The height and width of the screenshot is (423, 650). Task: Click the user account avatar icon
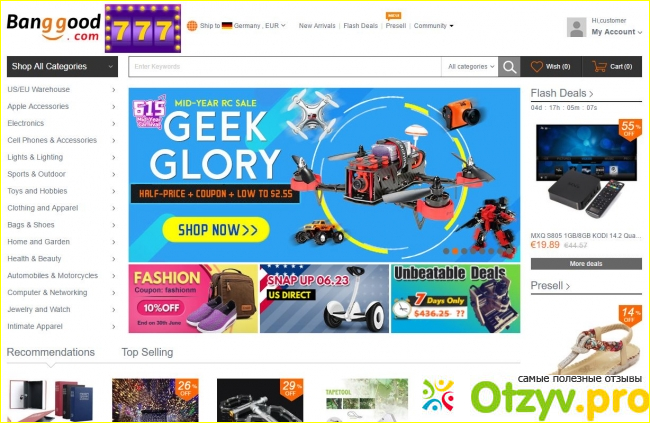click(576, 28)
